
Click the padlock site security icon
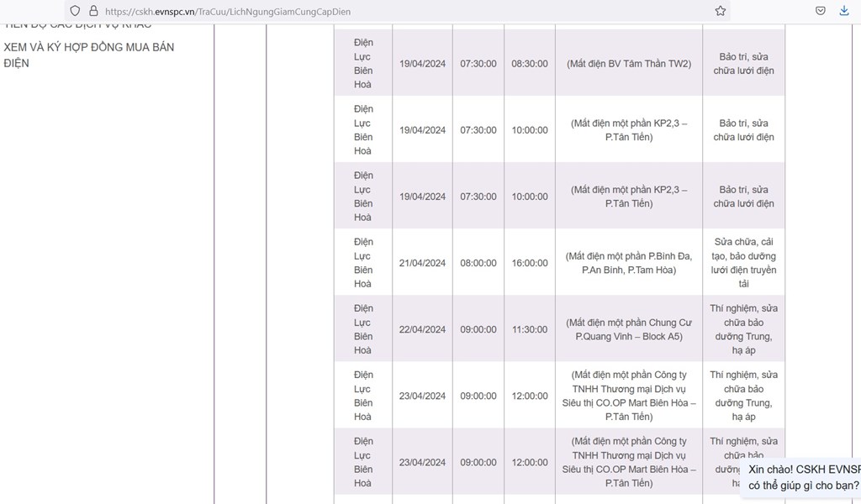[x=93, y=11]
